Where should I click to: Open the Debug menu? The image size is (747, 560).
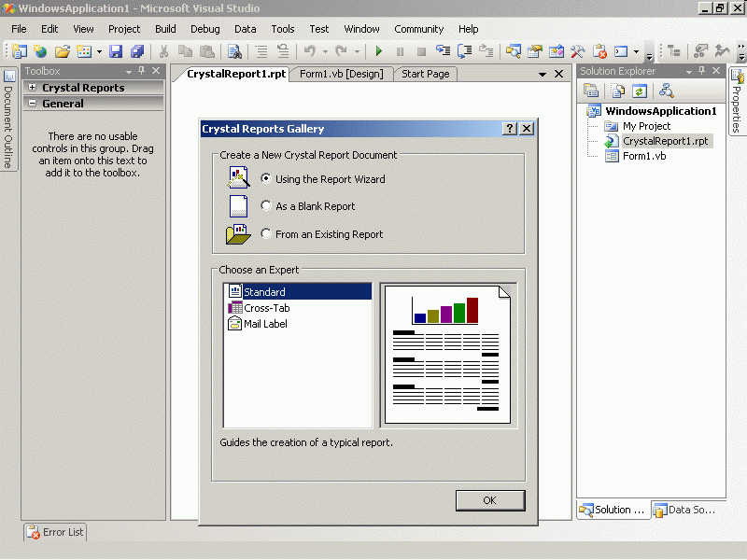pos(204,29)
